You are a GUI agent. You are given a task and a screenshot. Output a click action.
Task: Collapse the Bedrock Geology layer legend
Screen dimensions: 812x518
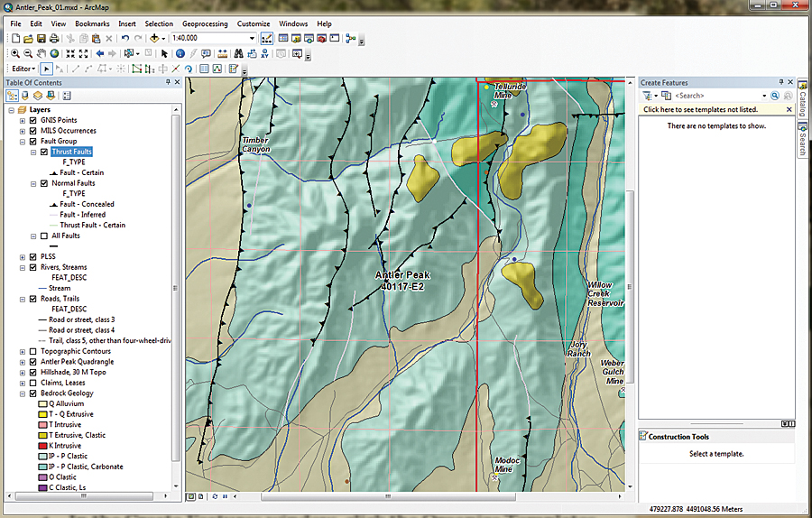tap(22, 393)
